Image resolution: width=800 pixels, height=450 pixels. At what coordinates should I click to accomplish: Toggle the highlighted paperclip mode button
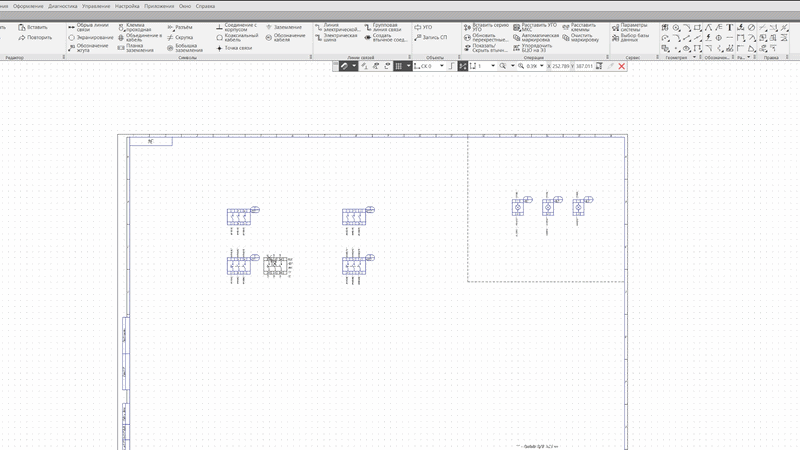(344, 66)
